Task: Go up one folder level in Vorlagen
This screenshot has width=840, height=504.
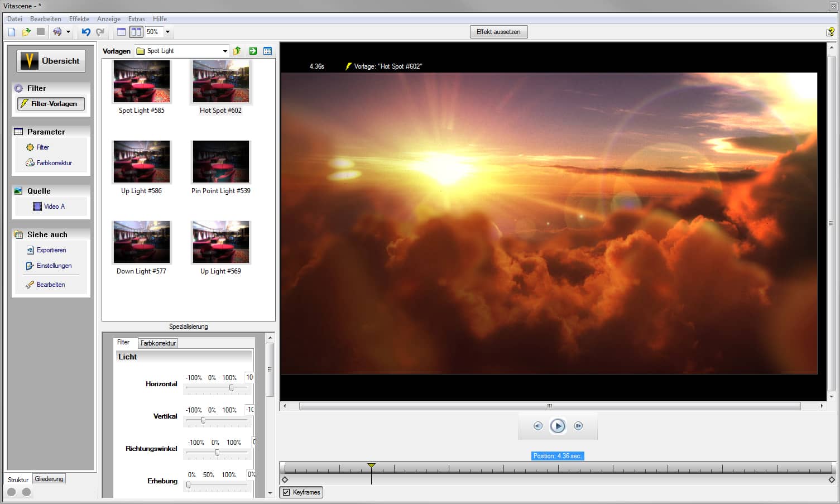Action: [237, 51]
